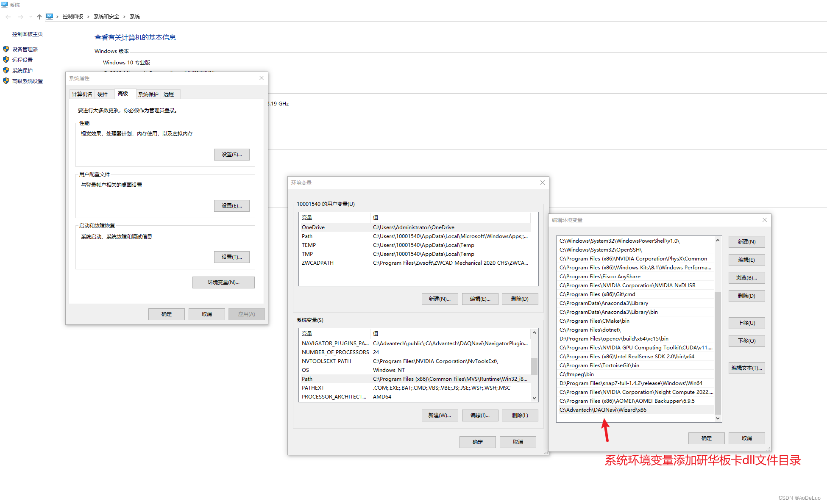Viewport: 827px width, 504px height.
Task: Confirm System Properties with 确定 button
Action: pyautogui.click(x=167, y=314)
